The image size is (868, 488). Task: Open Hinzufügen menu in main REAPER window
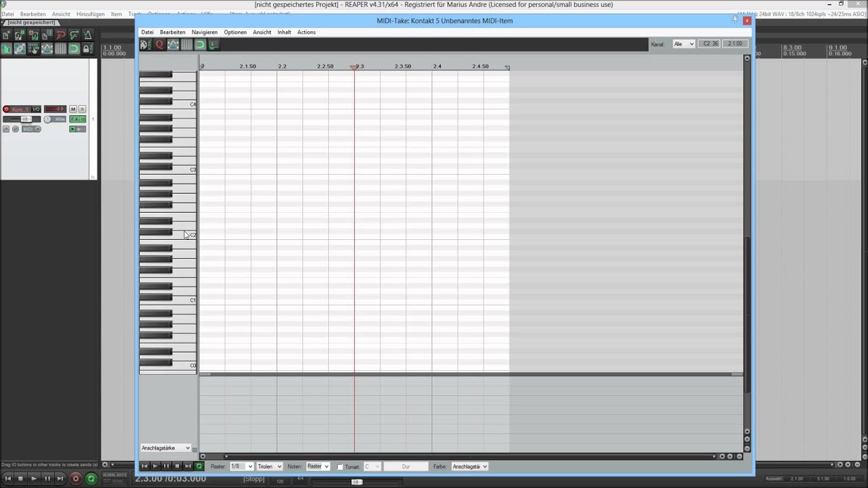(90, 14)
